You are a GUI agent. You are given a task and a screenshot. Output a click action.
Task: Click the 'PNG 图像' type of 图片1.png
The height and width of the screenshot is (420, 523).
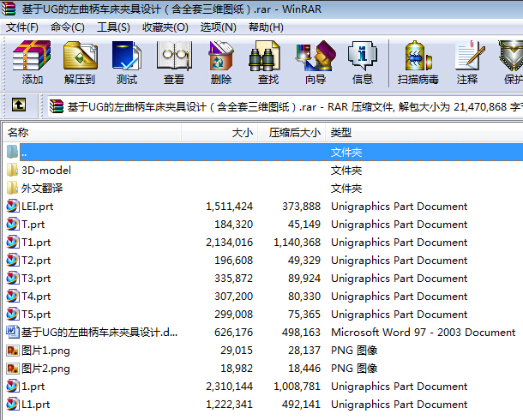pos(354,351)
